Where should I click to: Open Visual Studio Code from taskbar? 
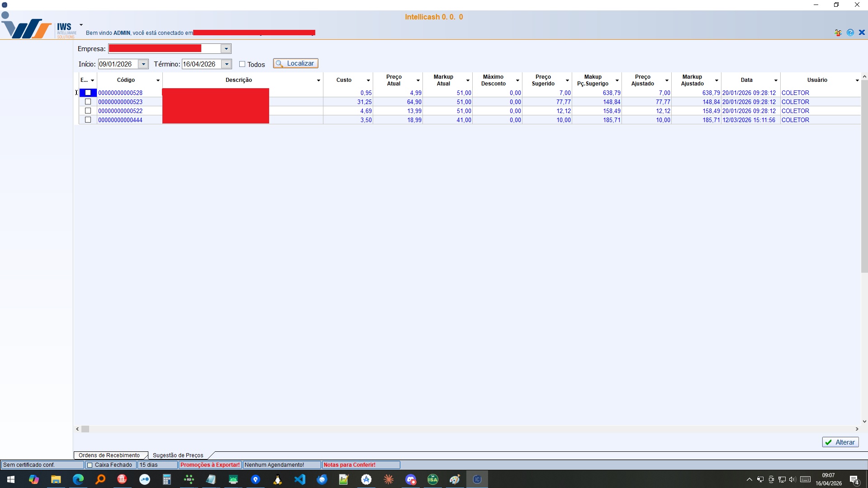(300, 479)
